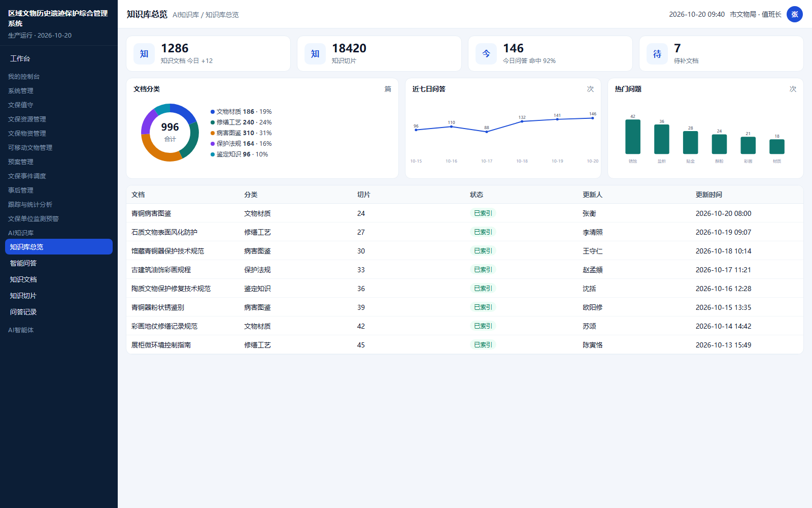The height and width of the screenshot is (508, 812).
Task: Open 知识切片 submenu item
Action: pyautogui.click(x=59, y=296)
